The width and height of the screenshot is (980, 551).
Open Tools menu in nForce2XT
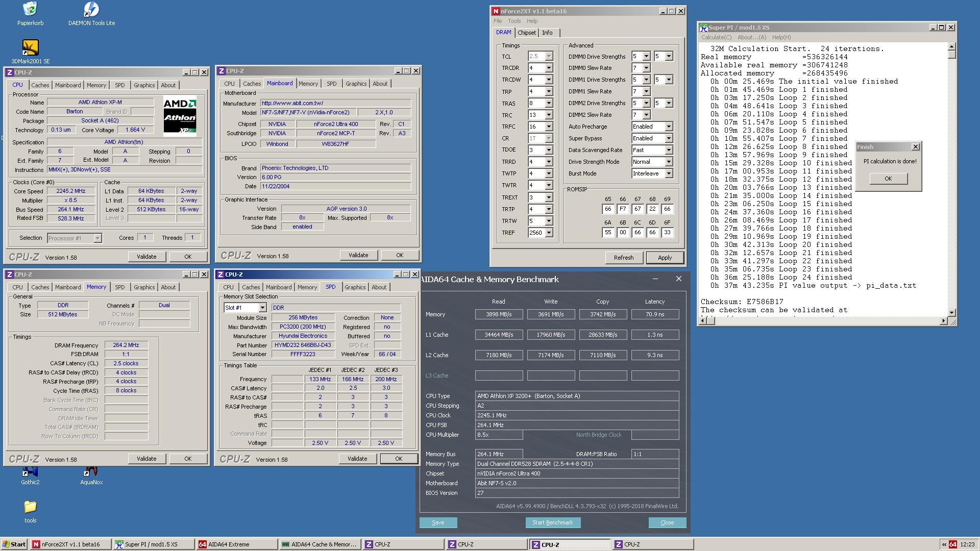point(514,21)
